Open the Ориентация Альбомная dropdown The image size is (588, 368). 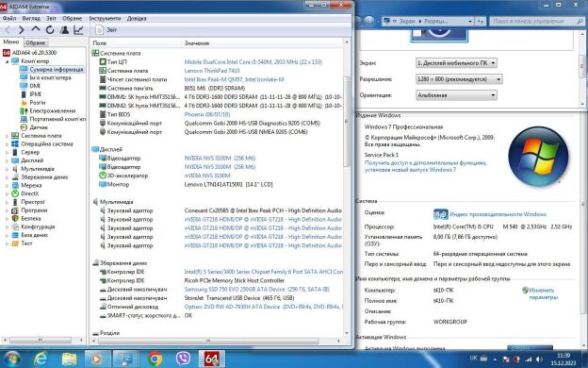456,95
